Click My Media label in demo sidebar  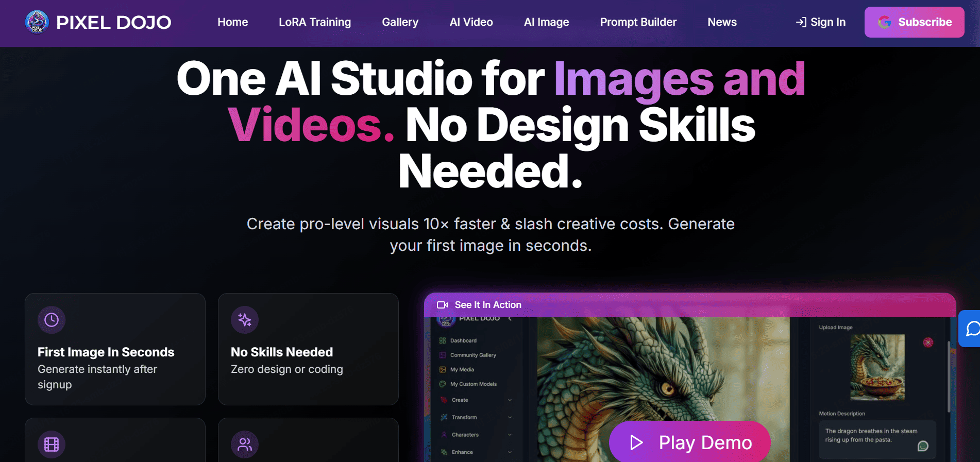[462, 369]
